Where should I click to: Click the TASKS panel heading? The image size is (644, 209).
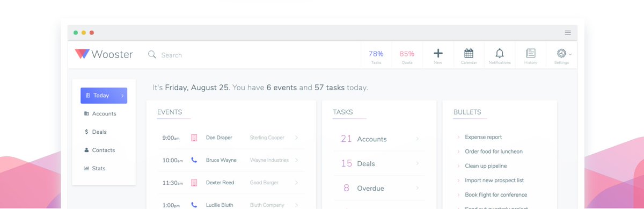pyautogui.click(x=343, y=112)
